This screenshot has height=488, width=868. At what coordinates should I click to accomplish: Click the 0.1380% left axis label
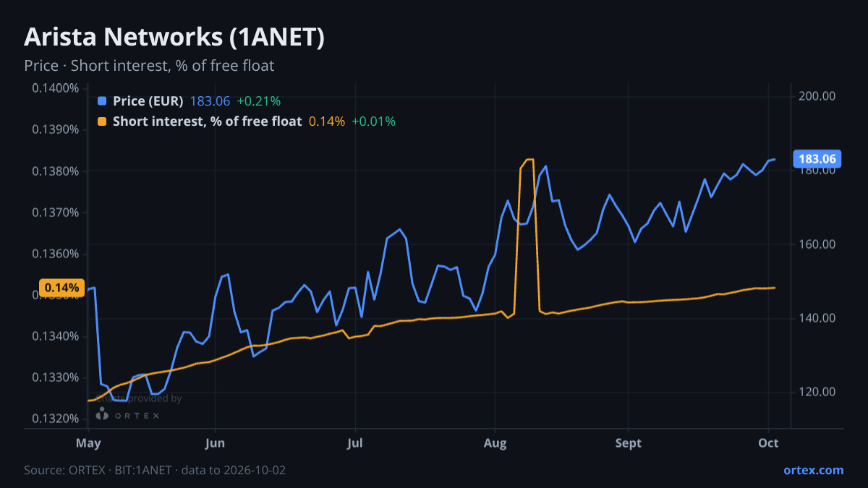[56, 171]
